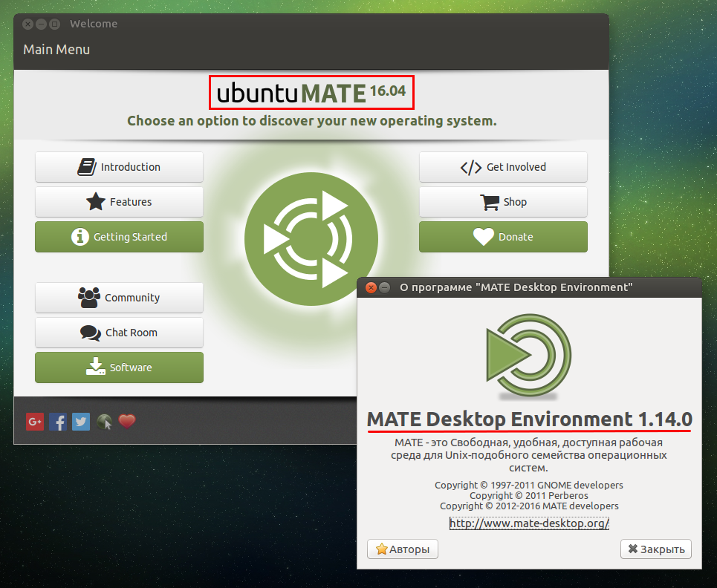Maximize the Welcome window

(54, 24)
